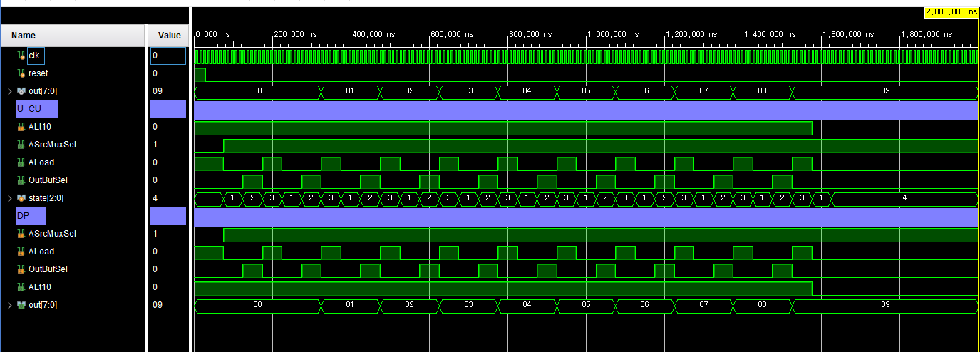Click the state[2:0] bus icon
980x352 pixels.
[21, 198]
